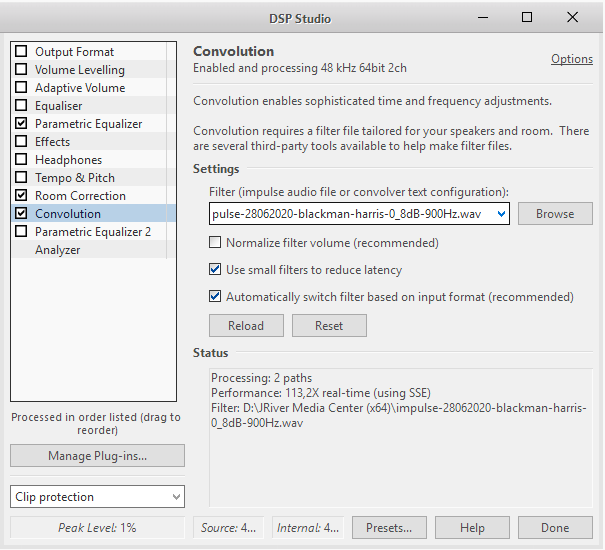Screen dimensions: 605x550
Task: Tick the Volume Levelling checkbox
Action: [21, 69]
